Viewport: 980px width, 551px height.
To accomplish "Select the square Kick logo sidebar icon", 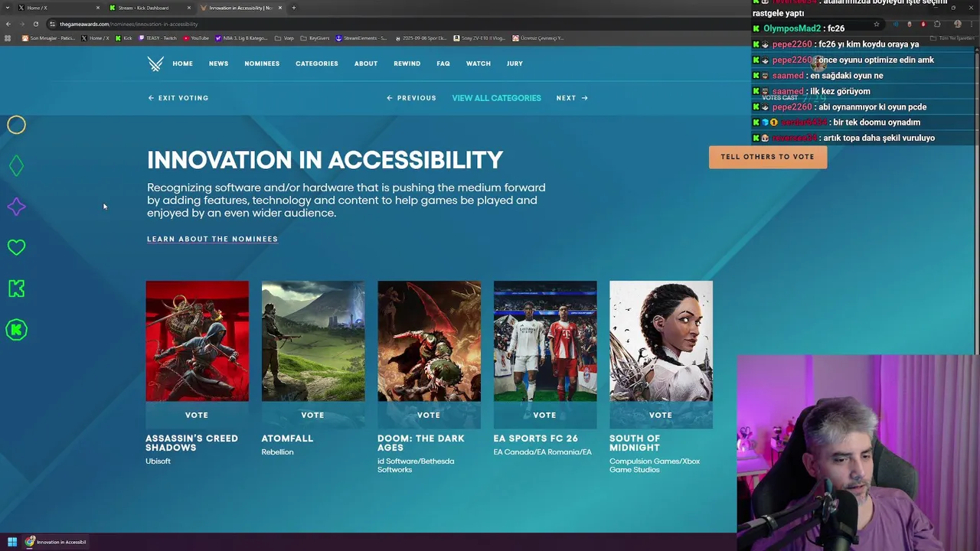I will coord(16,289).
